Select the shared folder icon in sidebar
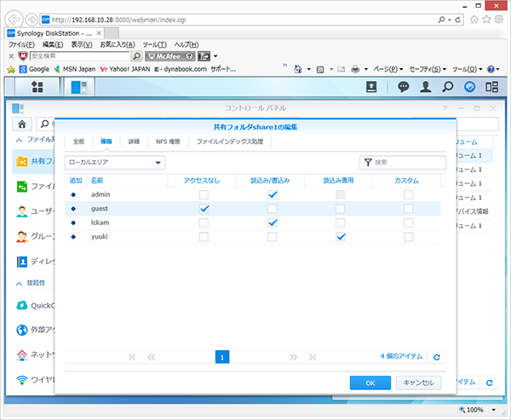511x420 pixels. pos(22,161)
